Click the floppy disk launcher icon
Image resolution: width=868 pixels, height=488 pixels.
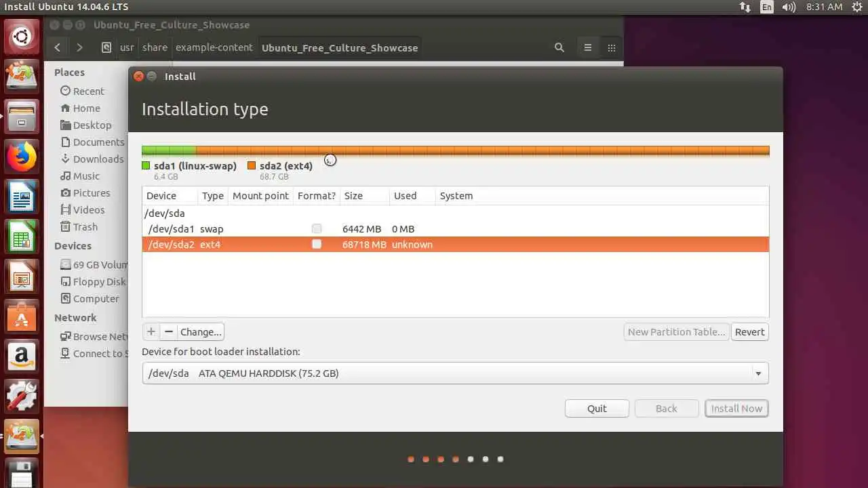point(22,474)
